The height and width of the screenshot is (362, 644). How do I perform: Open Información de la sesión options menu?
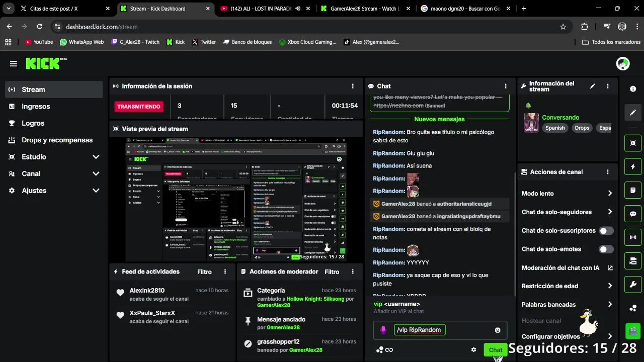coord(353,86)
